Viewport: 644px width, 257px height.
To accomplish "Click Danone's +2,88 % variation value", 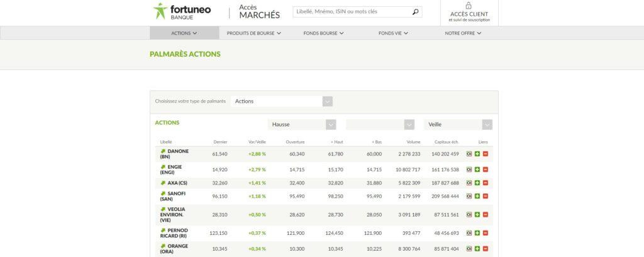I will (257, 154).
